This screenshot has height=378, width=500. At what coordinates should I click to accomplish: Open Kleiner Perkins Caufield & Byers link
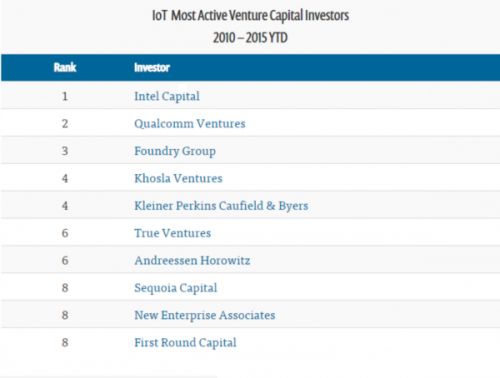point(221,206)
